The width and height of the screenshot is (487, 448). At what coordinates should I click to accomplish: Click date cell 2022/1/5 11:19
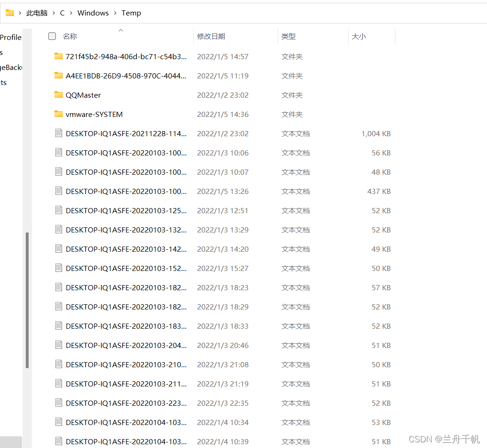click(223, 76)
